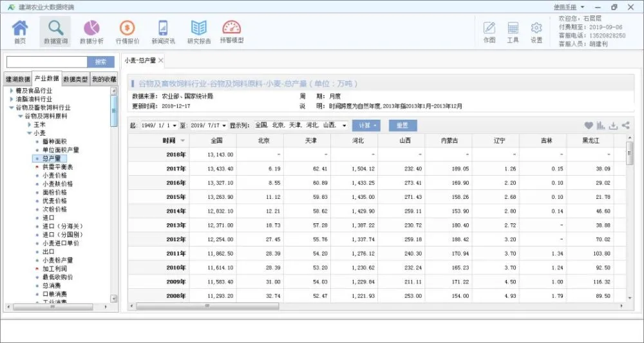Select 播种面积 in the tree
The image size is (644, 343).
pyautogui.click(x=54, y=142)
